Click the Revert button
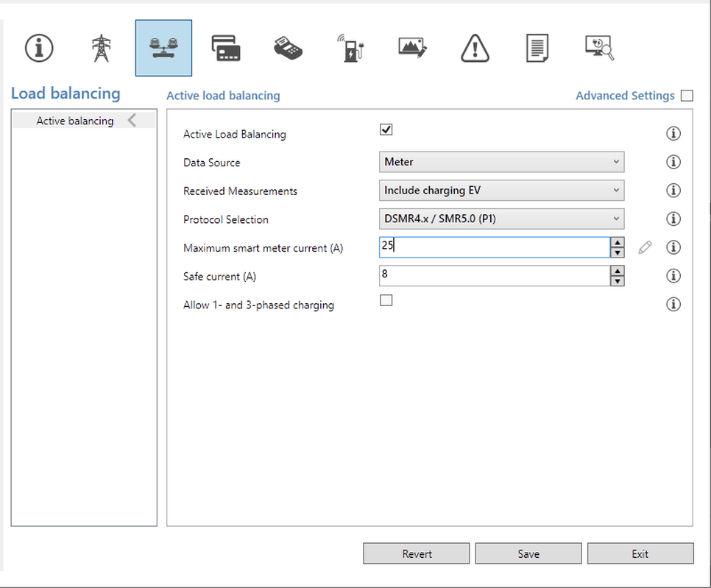 417,553
